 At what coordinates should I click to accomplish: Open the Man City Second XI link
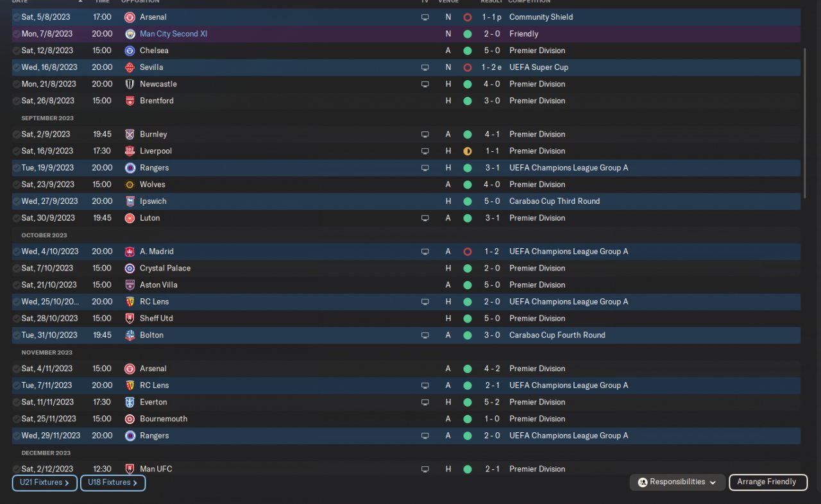point(173,34)
